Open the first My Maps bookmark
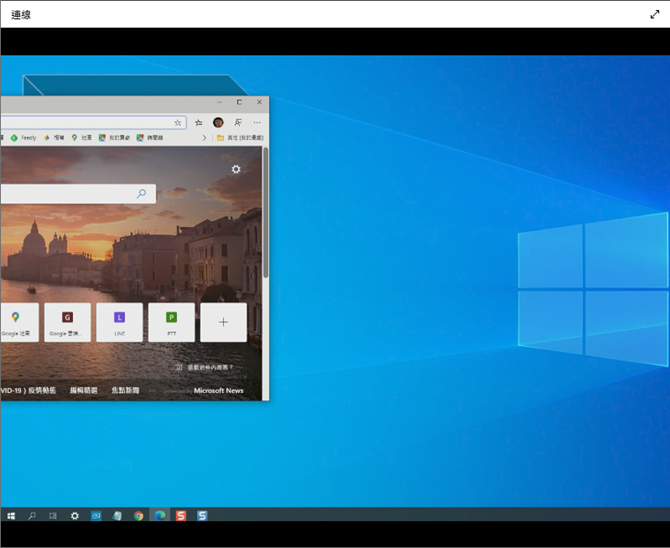This screenshot has width=670, height=548. click(114, 138)
